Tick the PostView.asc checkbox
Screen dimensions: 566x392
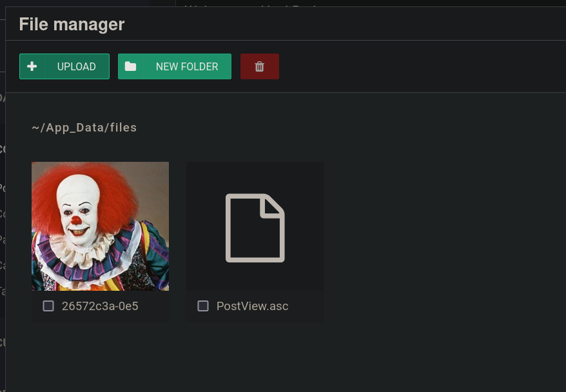coord(203,306)
